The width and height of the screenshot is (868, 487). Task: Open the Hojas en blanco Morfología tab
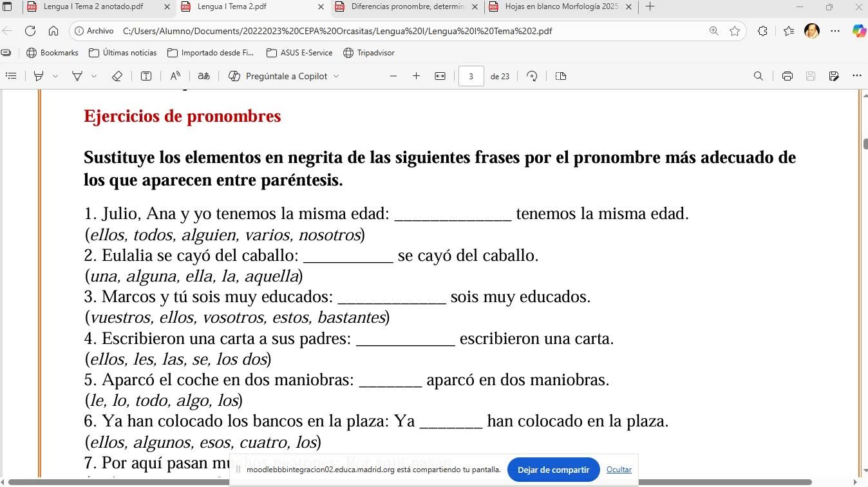[561, 6]
